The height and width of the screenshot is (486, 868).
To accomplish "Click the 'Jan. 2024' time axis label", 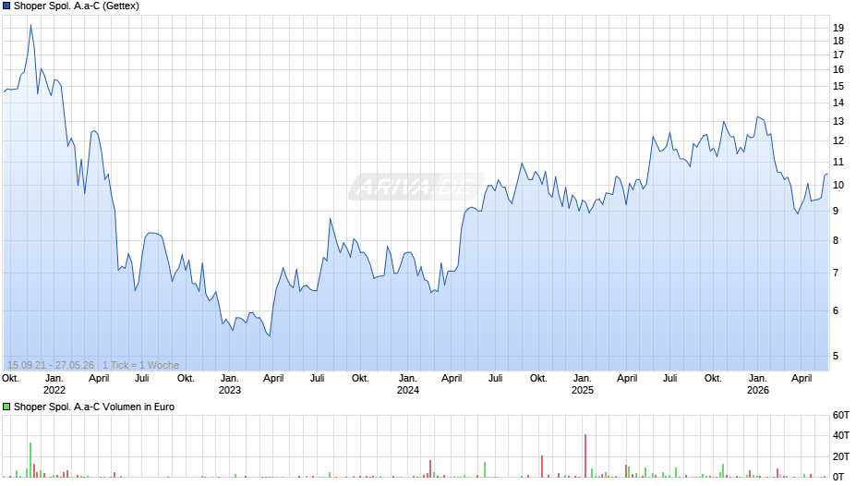I will 408,384.
